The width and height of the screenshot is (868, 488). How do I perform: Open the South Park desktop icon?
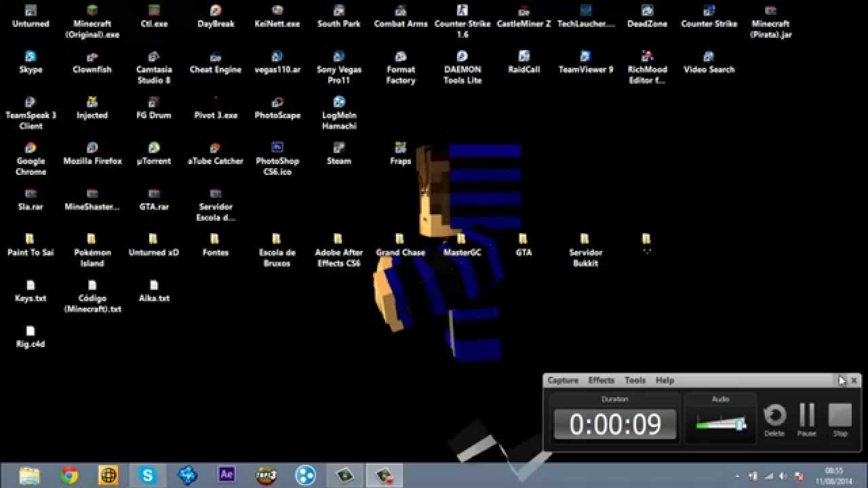339,17
